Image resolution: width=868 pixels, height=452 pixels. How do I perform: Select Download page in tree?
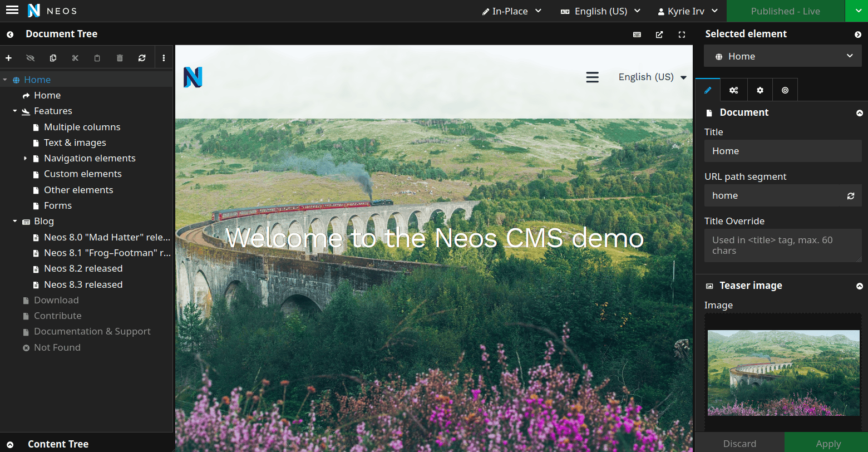point(56,300)
